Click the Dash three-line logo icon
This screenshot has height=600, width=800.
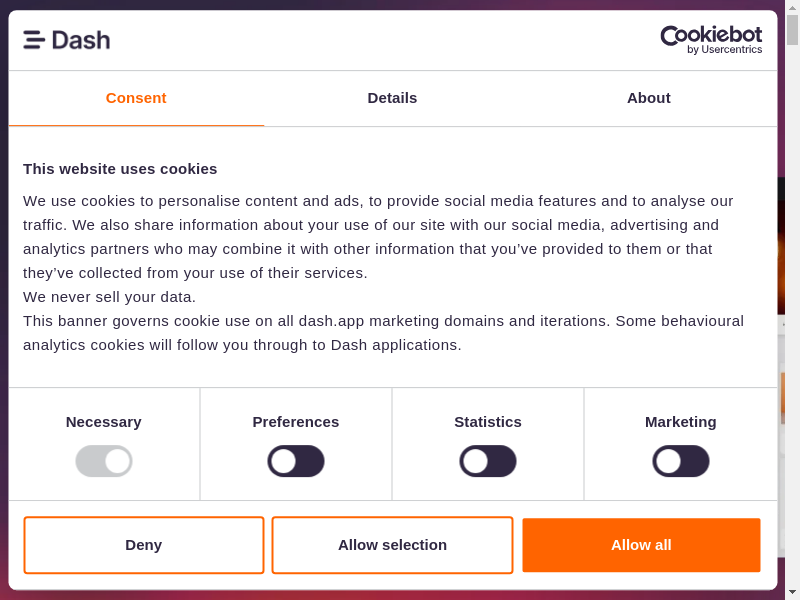[x=34, y=40]
